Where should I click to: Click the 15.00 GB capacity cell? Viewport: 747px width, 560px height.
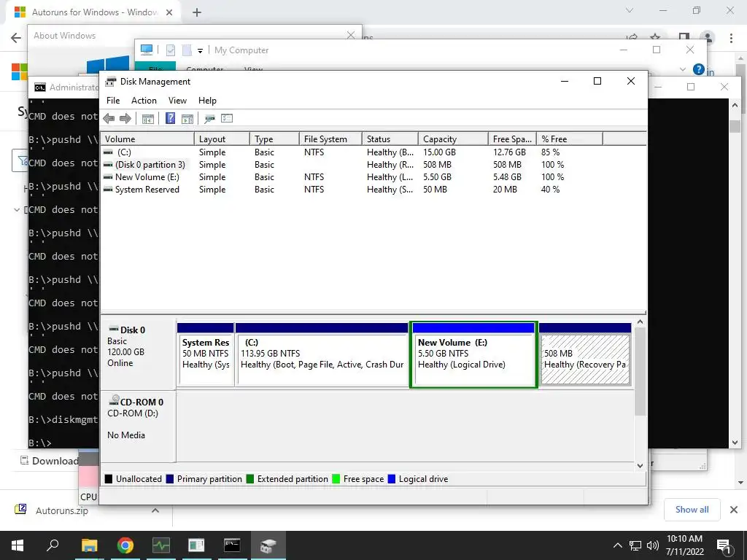point(439,152)
